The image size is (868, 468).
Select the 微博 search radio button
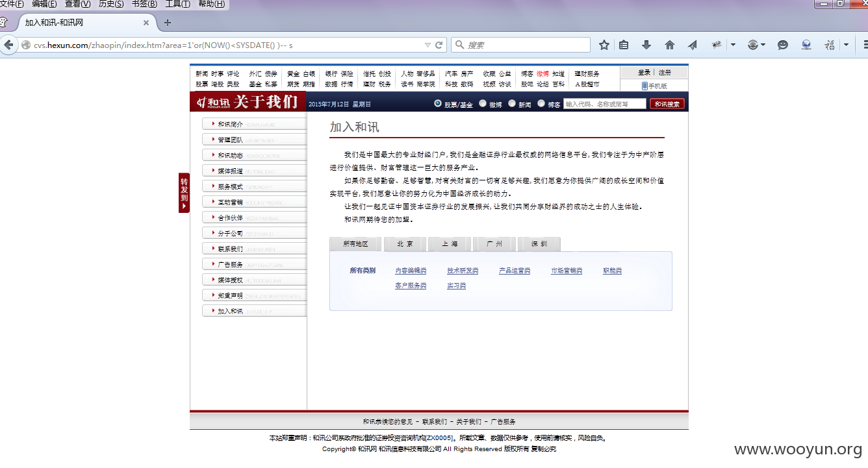[483, 103]
